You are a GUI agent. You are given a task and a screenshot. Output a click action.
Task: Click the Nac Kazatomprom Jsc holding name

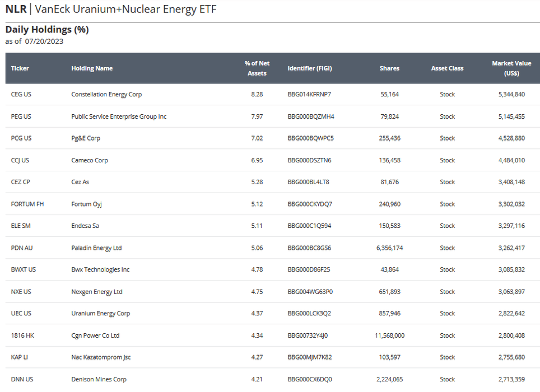tap(101, 357)
